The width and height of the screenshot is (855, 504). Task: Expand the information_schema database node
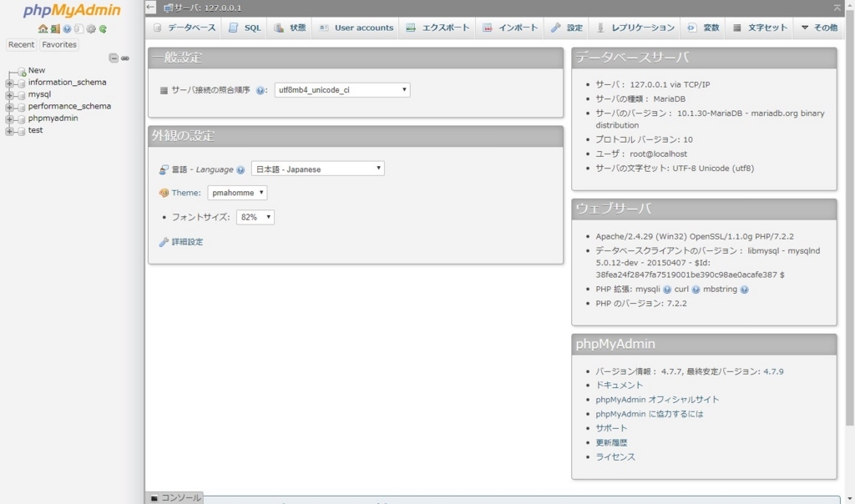tap(9, 83)
